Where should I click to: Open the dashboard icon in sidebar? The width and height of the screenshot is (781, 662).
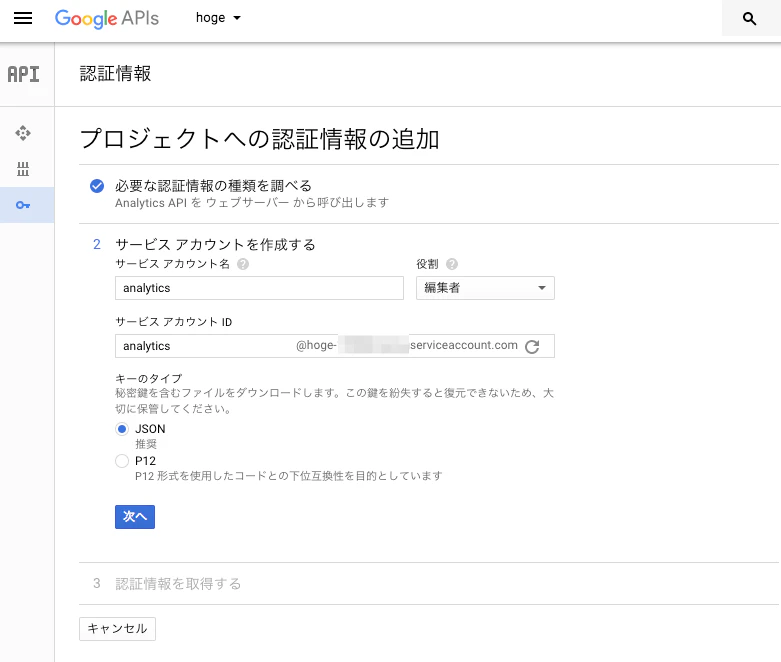point(23,133)
